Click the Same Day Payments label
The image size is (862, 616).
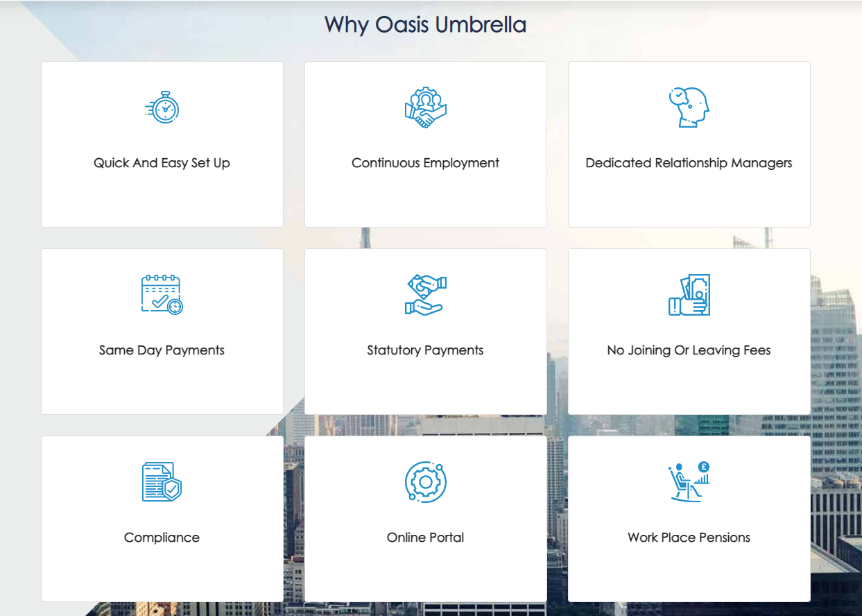(x=162, y=350)
